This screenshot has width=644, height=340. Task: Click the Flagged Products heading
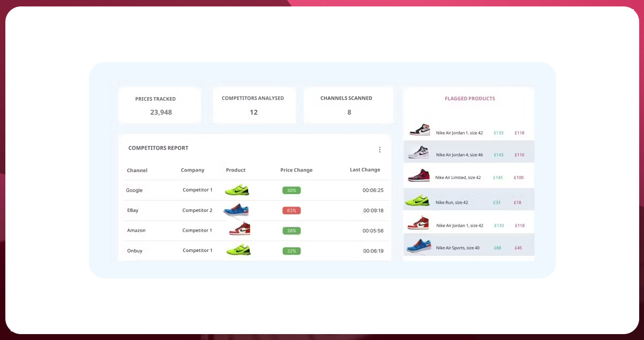(x=470, y=99)
